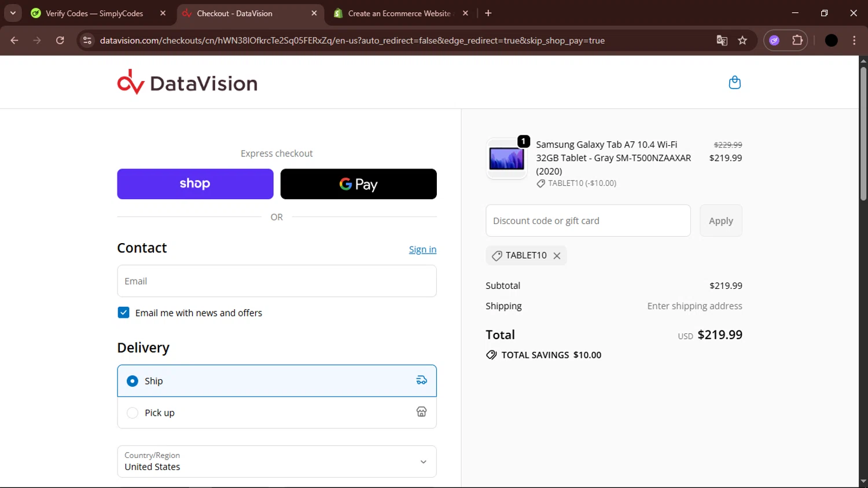Click the Enter shipping address text
Viewport: 868px width, 488px height.
click(694, 306)
